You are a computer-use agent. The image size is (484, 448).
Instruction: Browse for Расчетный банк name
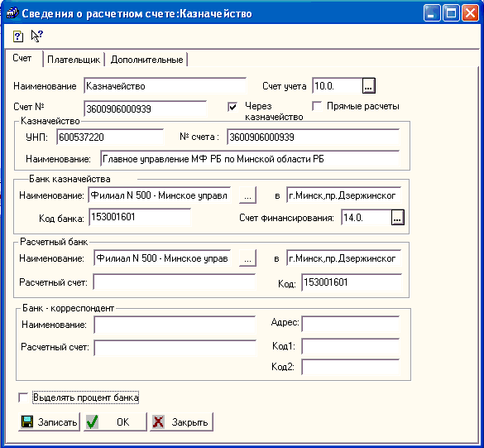pyautogui.click(x=247, y=258)
